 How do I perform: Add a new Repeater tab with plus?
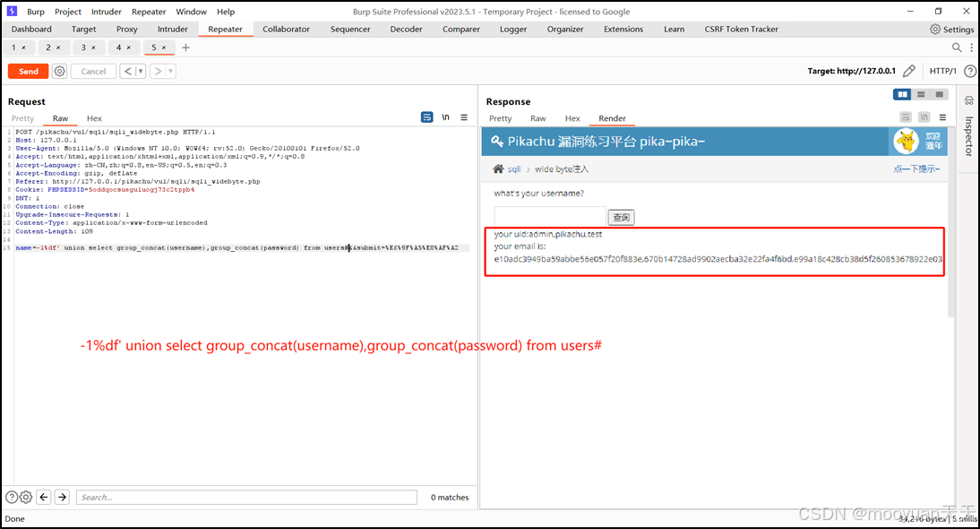[185, 48]
